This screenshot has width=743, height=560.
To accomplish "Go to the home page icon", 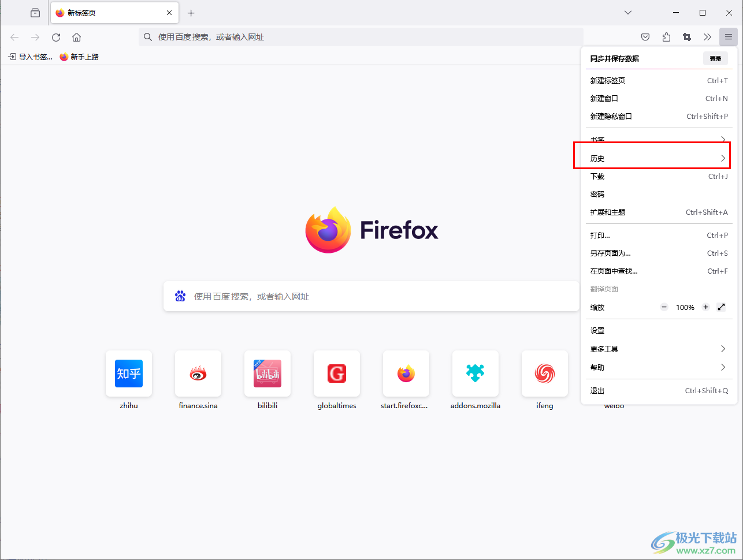I will coord(76,37).
